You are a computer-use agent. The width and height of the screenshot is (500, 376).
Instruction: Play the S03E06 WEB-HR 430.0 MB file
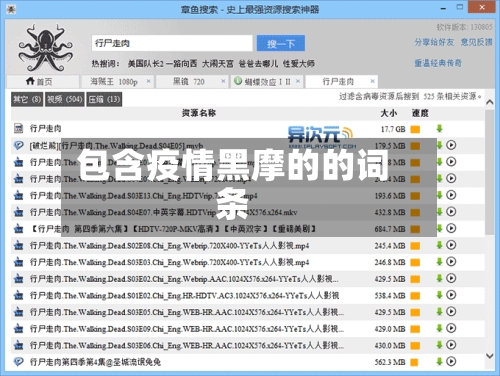pyautogui.click(x=451, y=345)
